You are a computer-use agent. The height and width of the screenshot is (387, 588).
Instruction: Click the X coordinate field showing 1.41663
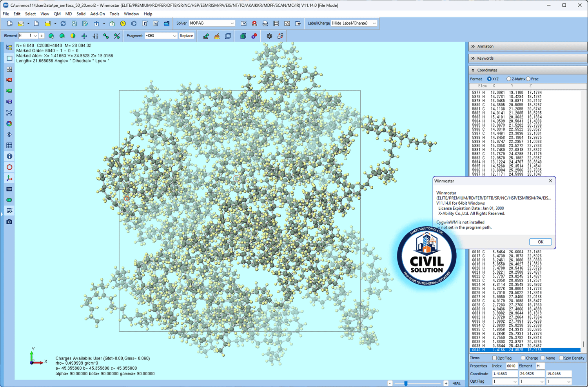(505, 374)
